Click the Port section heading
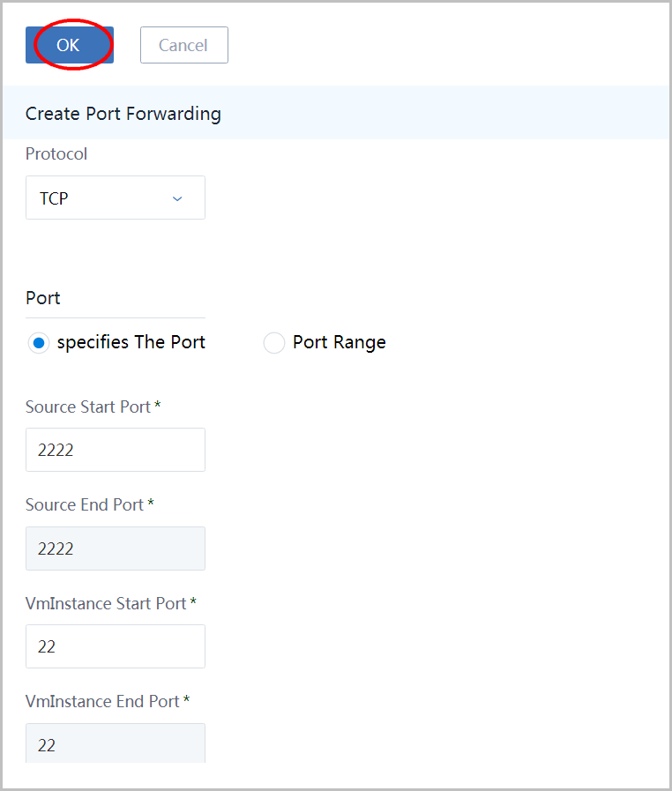Viewport: 672px width, 791px height. click(x=43, y=298)
